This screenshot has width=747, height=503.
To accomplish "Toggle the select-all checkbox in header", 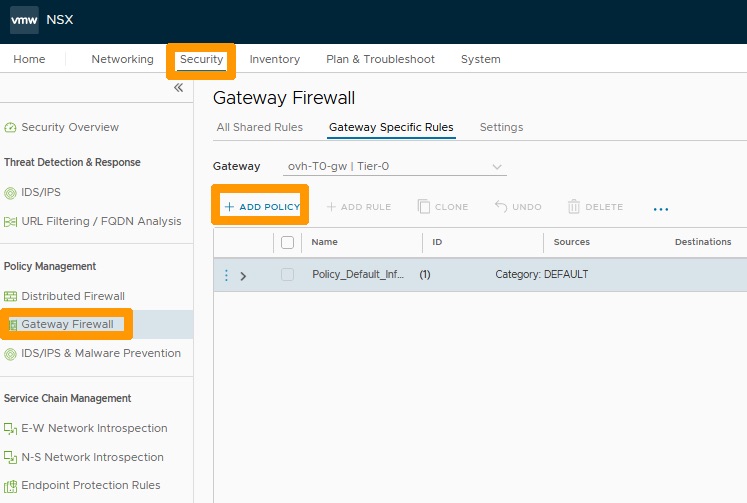I will pos(287,242).
